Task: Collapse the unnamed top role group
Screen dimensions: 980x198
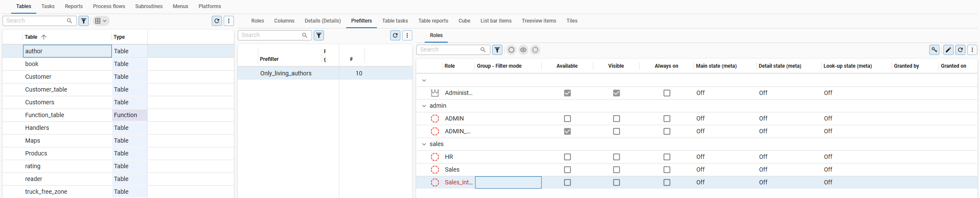Action: pos(424,80)
